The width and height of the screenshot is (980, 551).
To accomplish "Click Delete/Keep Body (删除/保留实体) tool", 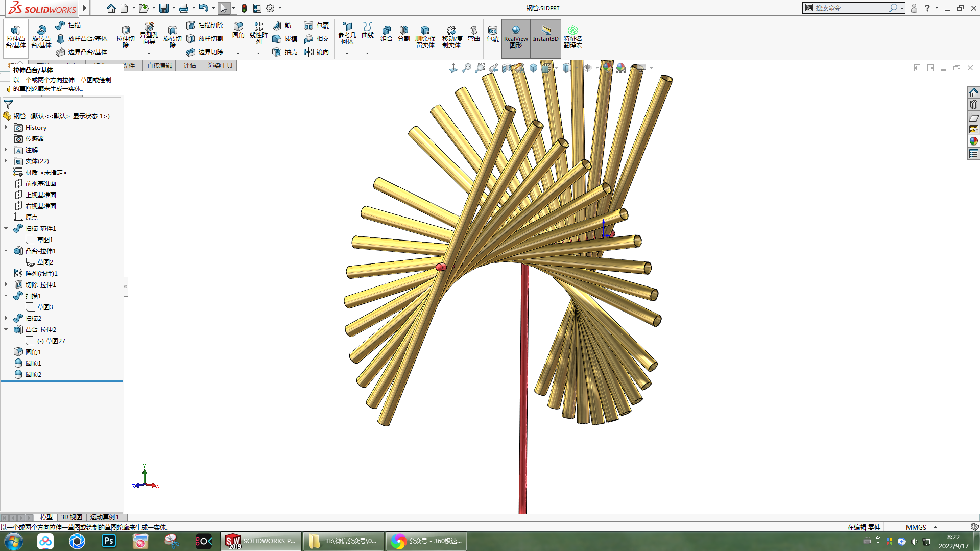I will pyautogui.click(x=425, y=36).
